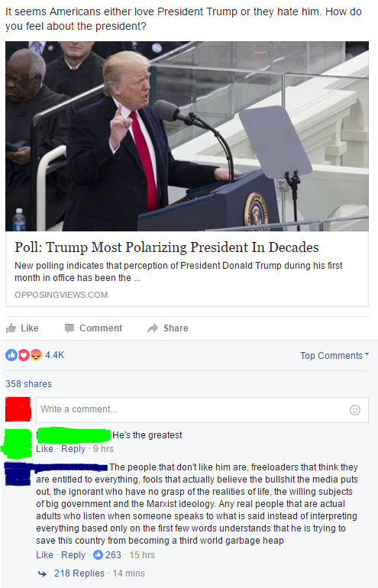Screen dimensions: 378x588
Task: Open the Top Comments sorting dropdown
Action: [x=334, y=355]
